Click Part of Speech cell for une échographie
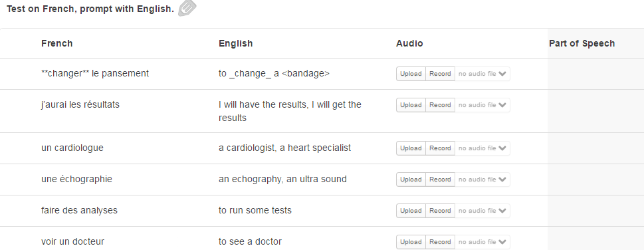 coord(595,180)
